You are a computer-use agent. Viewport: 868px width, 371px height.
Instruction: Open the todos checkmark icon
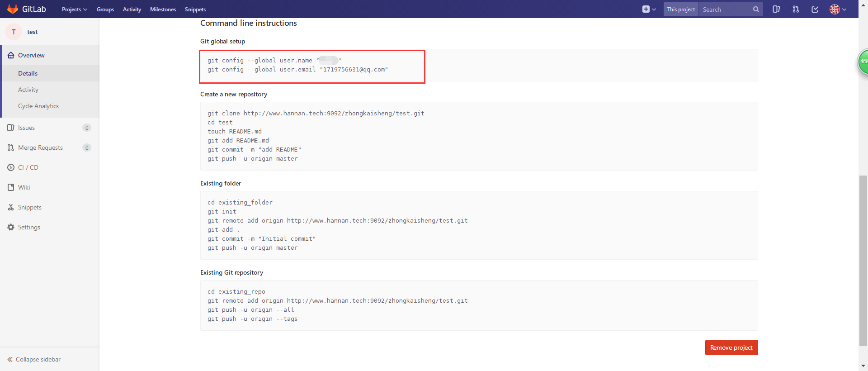point(815,10)
